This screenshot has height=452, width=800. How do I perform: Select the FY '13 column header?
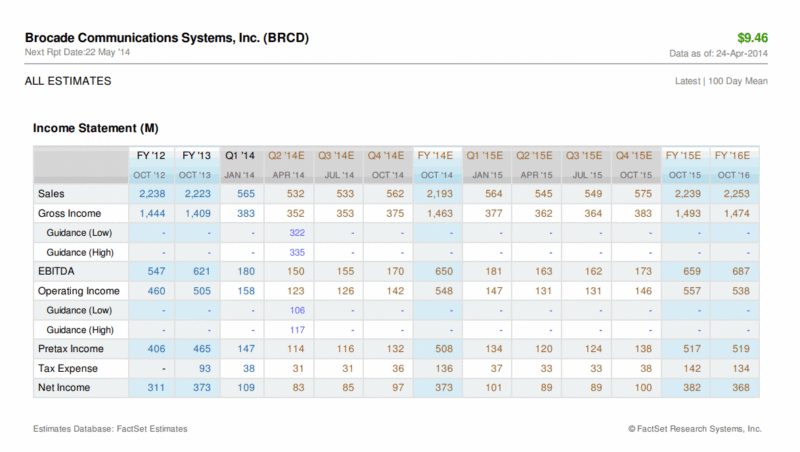[196, 156]
